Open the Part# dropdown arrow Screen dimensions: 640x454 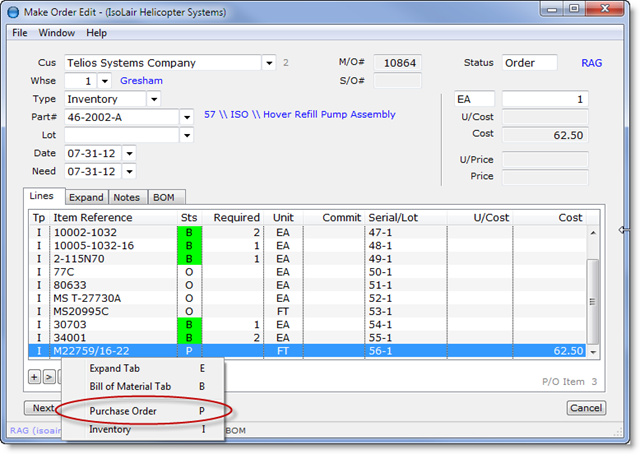tap(186, 117)
